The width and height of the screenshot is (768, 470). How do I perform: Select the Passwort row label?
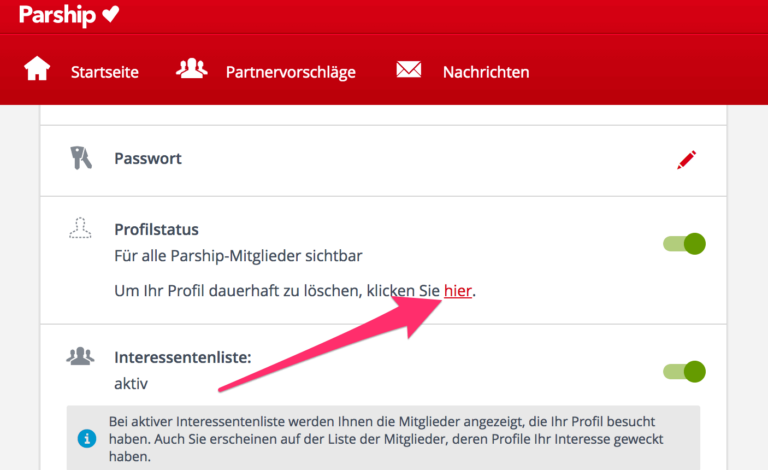[148, 158]
